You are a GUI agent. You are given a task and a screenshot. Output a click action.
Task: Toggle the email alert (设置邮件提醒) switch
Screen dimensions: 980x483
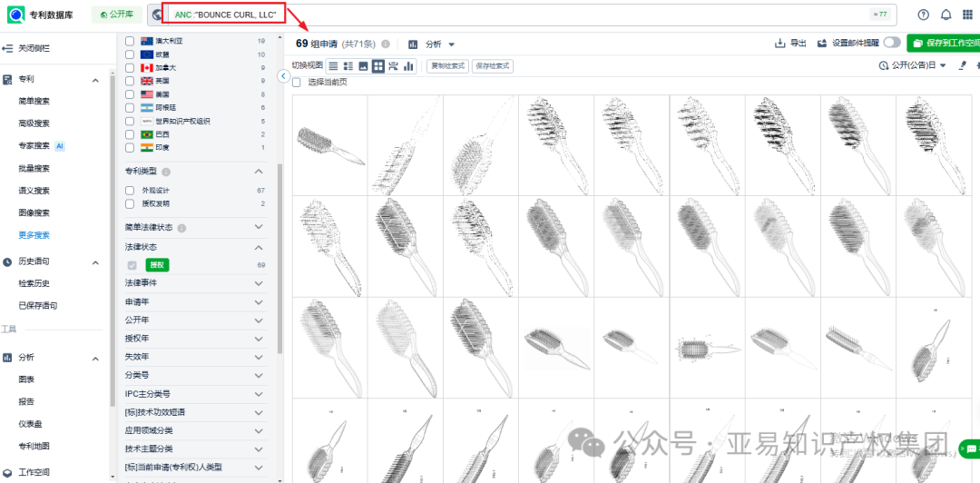pos(892,43)
